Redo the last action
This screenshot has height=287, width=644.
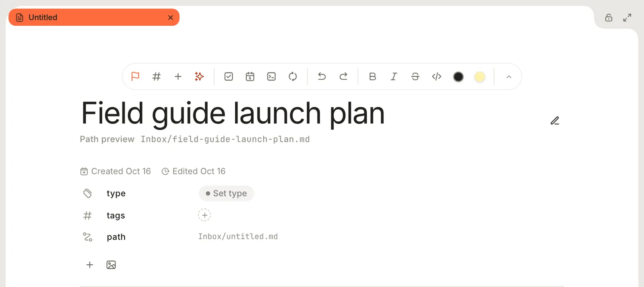(x=343, y=76)
